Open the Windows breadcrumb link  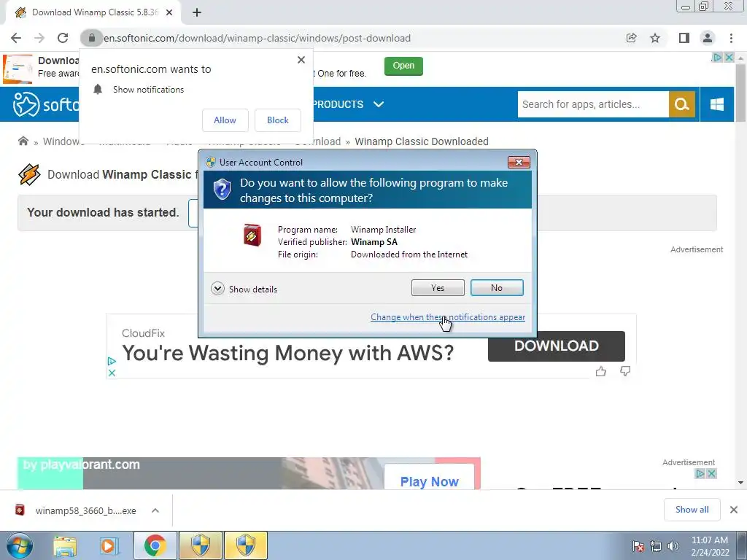(63, 141)
